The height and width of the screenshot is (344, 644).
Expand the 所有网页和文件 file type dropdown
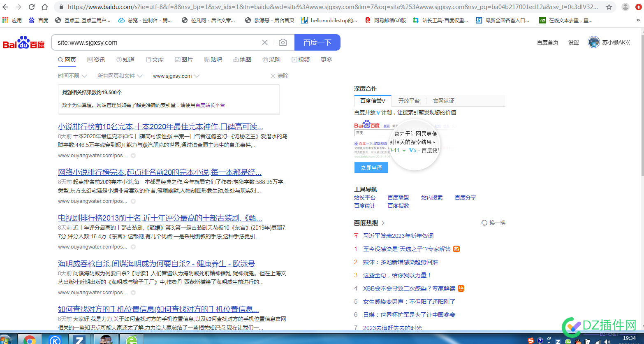[x=120, y=76]
